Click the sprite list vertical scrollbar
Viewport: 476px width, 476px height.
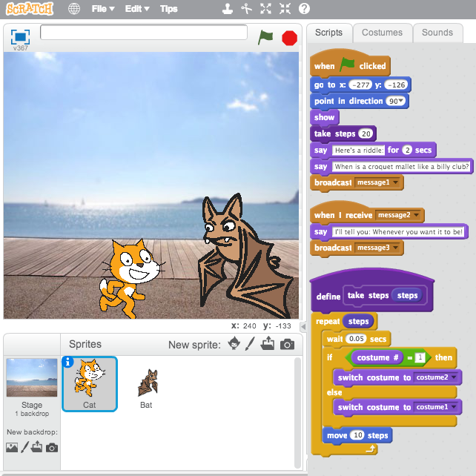pyautogui.click(x=297, y=413)
